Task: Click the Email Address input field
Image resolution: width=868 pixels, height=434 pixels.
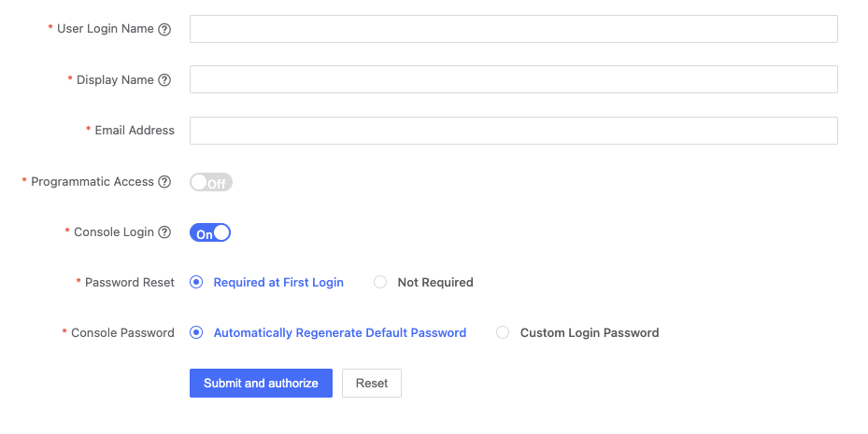Action: tap(513, 131)
